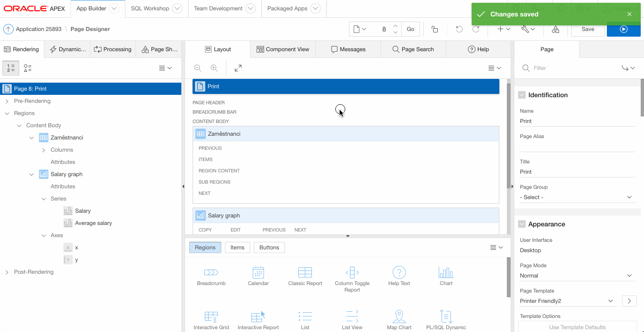Click the Shared Components icon
Screen dimensions: 644x332
click(x=555, y=29)
